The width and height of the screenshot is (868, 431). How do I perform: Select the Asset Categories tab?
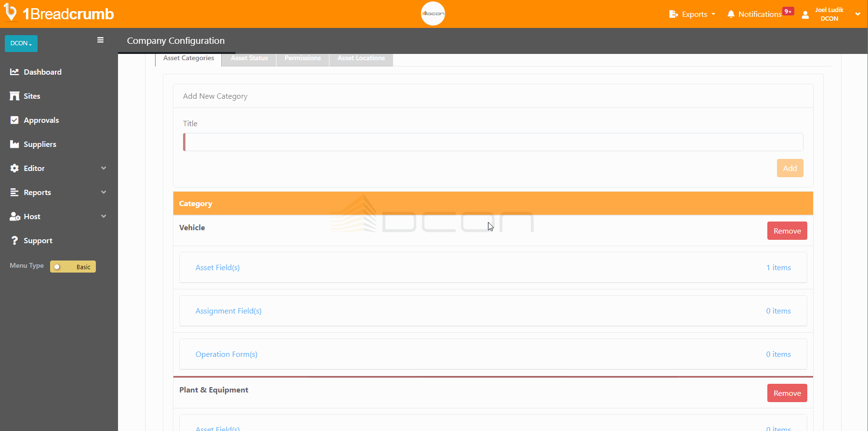[188, 58]
